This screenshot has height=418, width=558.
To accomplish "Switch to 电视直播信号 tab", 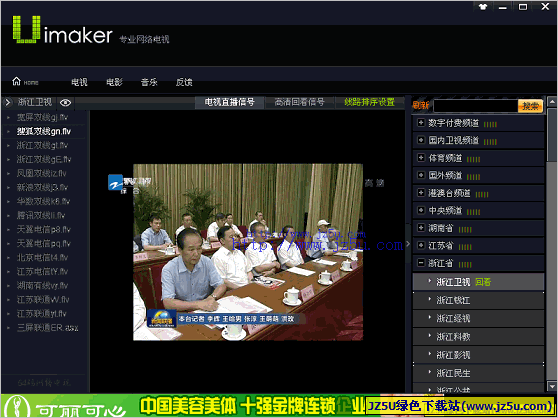I will (230, 102).
